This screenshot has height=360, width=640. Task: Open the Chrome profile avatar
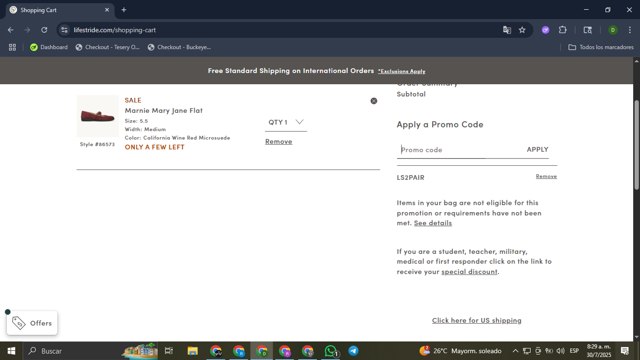pos(613,30)
